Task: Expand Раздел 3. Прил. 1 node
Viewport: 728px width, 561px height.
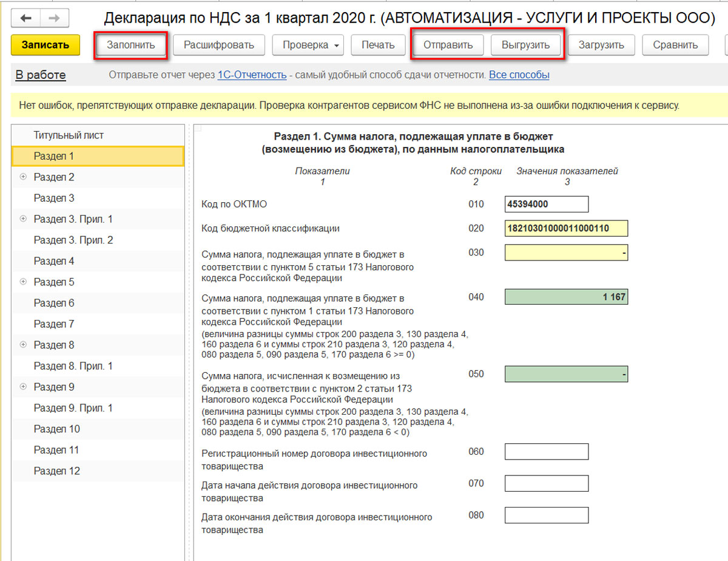Action: [23, 219]
